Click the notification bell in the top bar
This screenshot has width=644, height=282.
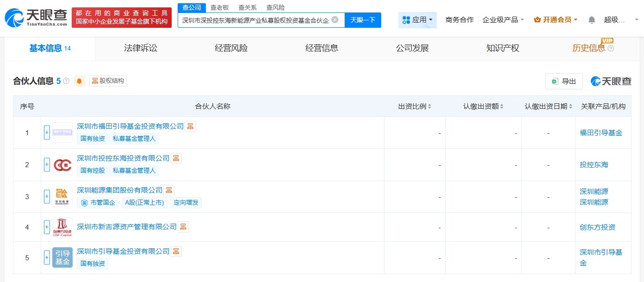(x=592, y=19)
